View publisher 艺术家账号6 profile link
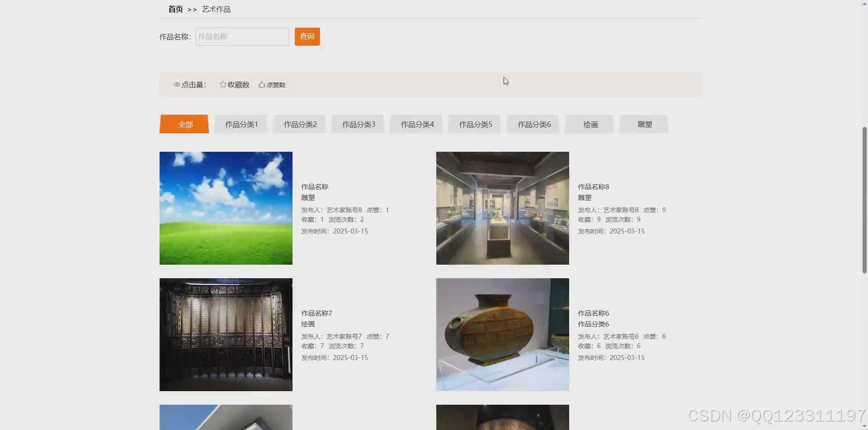868x430 pixels. (621, 336)
